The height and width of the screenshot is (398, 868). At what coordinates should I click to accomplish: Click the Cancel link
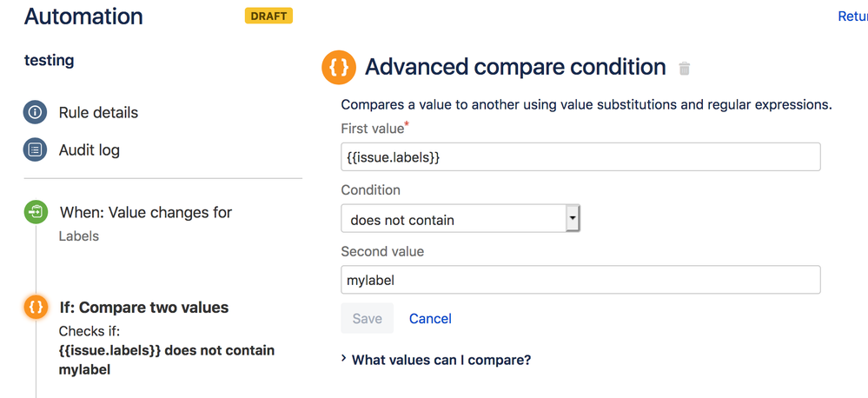click(x=430, y=318)
